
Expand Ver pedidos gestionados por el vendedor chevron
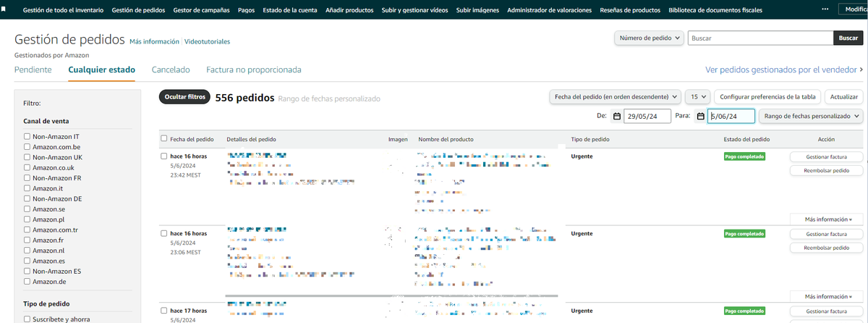[x=861, y=70]
